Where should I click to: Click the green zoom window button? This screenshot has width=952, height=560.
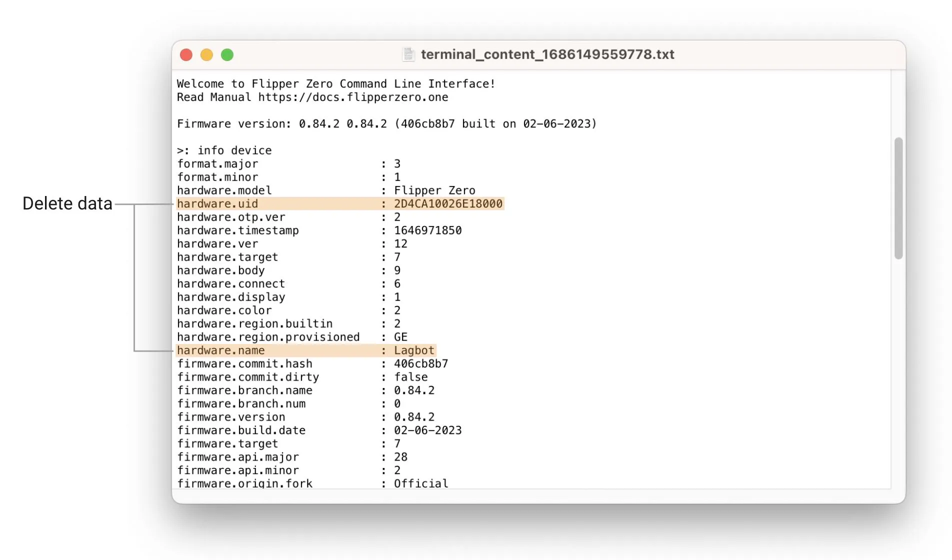(227, 54)
